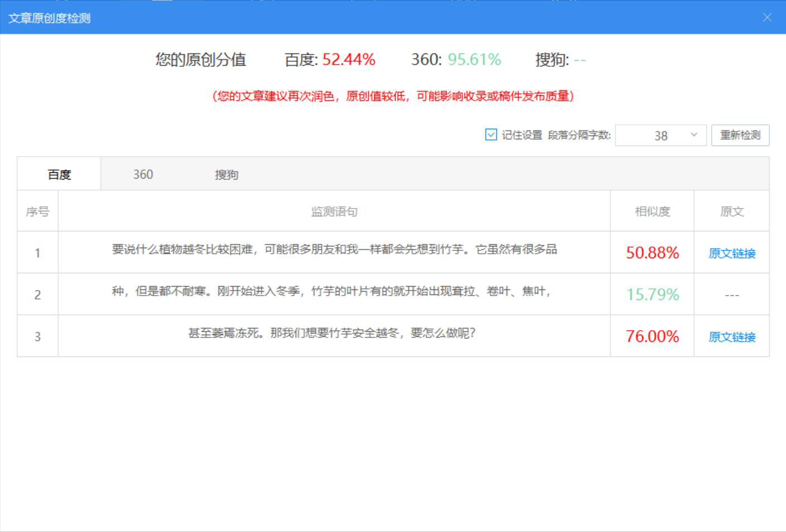
Task: Open the 原文链接 for sentence 1
Action: [x=732, y=253]
